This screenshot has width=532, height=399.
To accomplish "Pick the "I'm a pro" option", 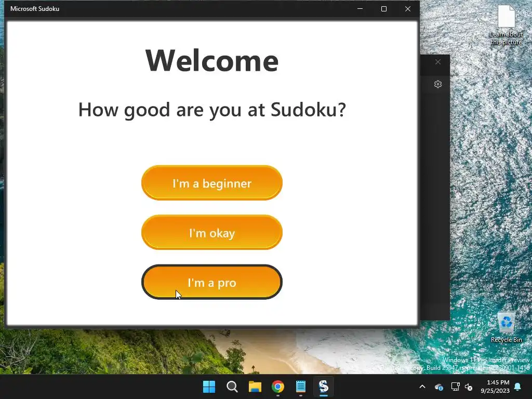I will point(212,282).
